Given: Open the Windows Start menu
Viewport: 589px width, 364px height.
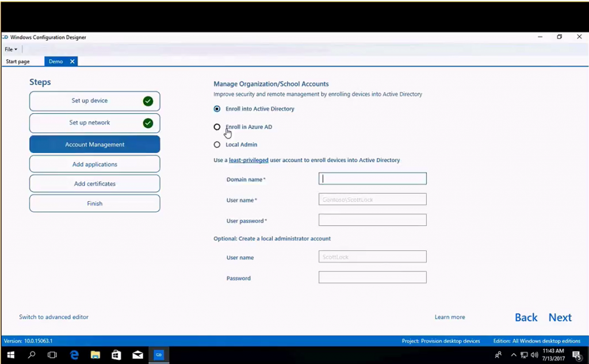Looking at the screenshot, I should pos(11,355).
